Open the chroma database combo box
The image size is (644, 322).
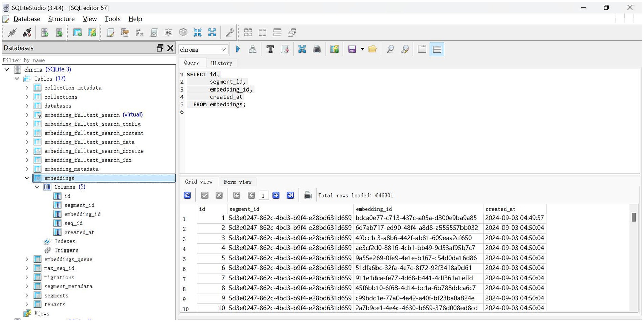(203, 49)
